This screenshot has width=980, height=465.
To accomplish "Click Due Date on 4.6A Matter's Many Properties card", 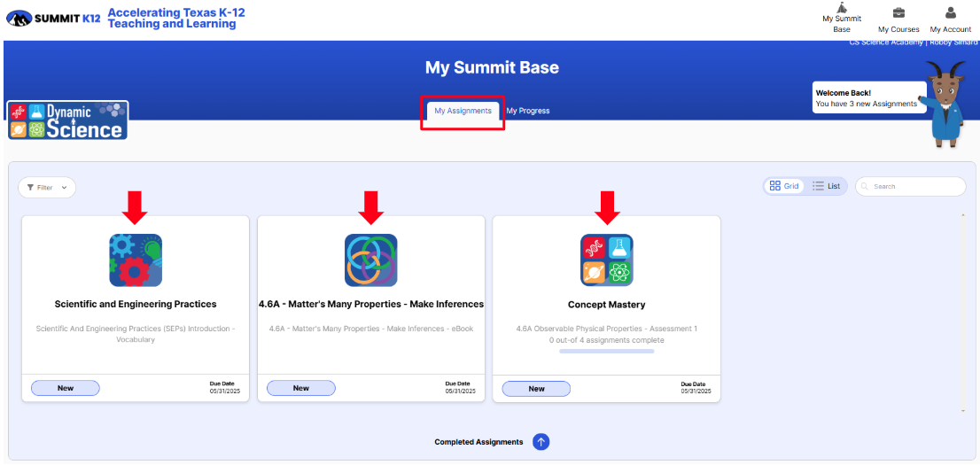I will click(461, 388).
